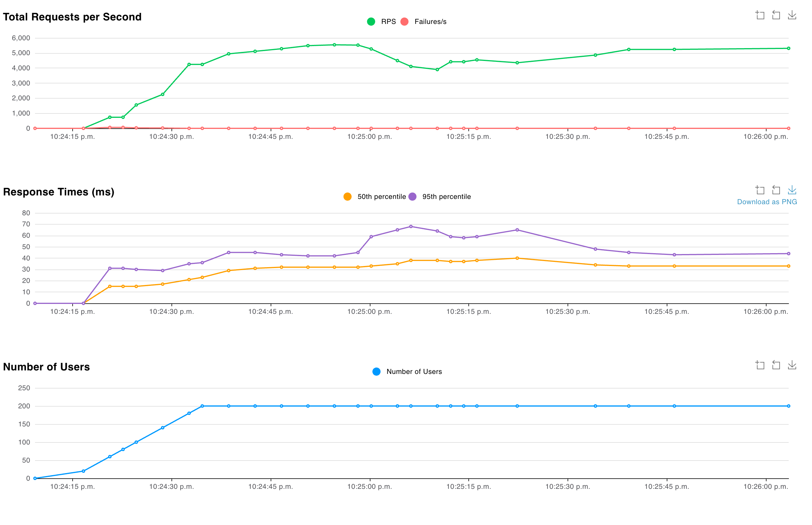Click the 'Number of Users' chart heading

pos(46,367)
